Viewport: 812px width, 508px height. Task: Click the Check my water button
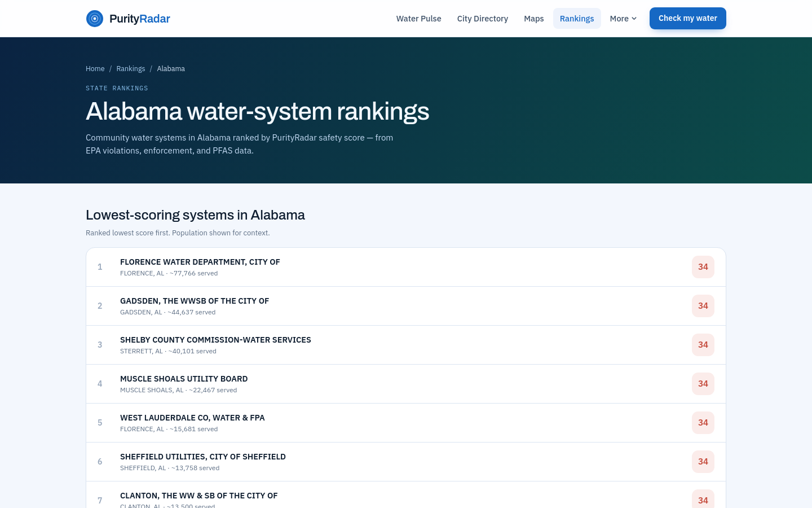pyautogui.click(x=688, y=18)
